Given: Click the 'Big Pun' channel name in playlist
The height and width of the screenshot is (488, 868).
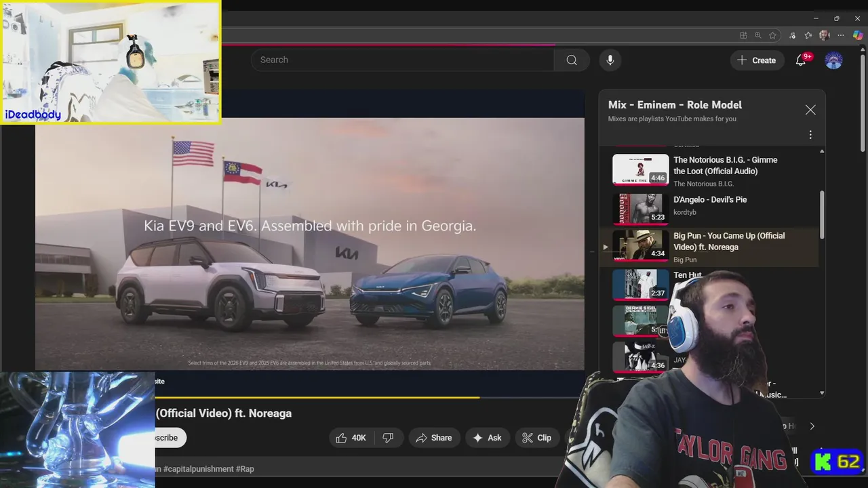Looking at the screenshot, I should coord(685,260).
